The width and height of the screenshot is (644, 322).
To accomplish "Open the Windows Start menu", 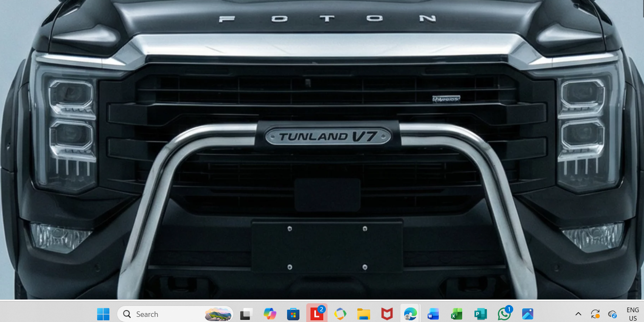I will 103,314.
